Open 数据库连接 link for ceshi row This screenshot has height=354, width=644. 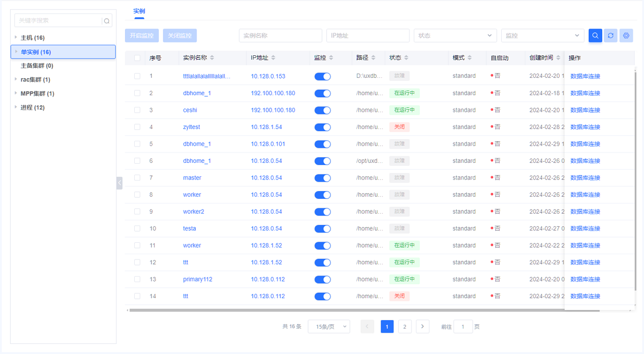click(585, 110)
